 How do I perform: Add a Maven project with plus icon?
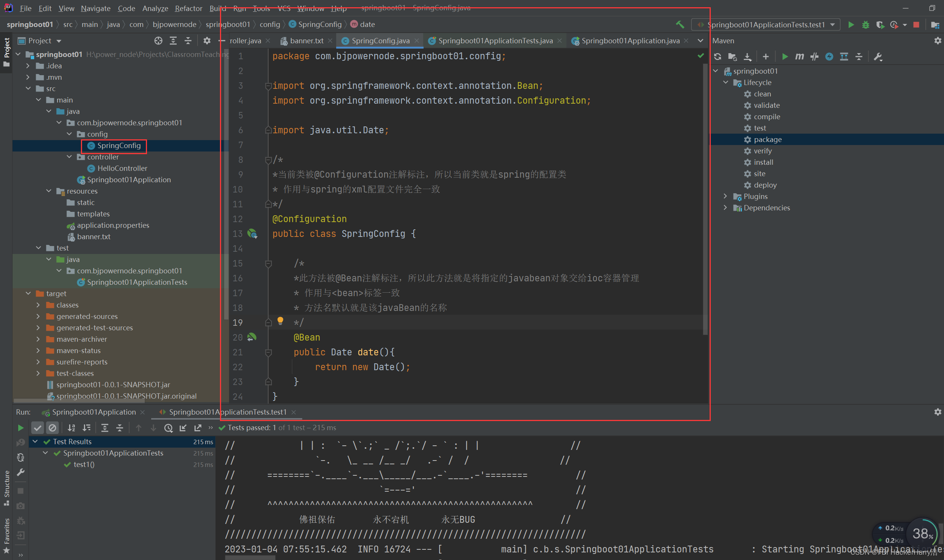[x=765, y=57]
